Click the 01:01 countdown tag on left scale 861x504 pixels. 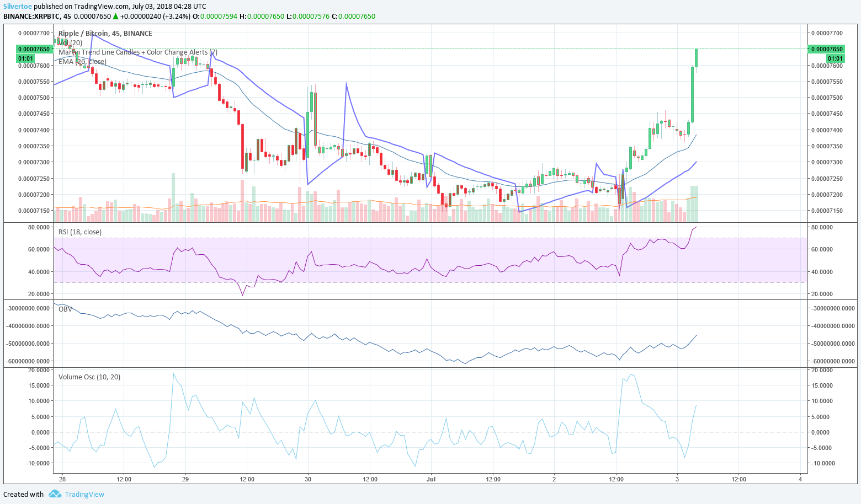(x=26, y=58)
